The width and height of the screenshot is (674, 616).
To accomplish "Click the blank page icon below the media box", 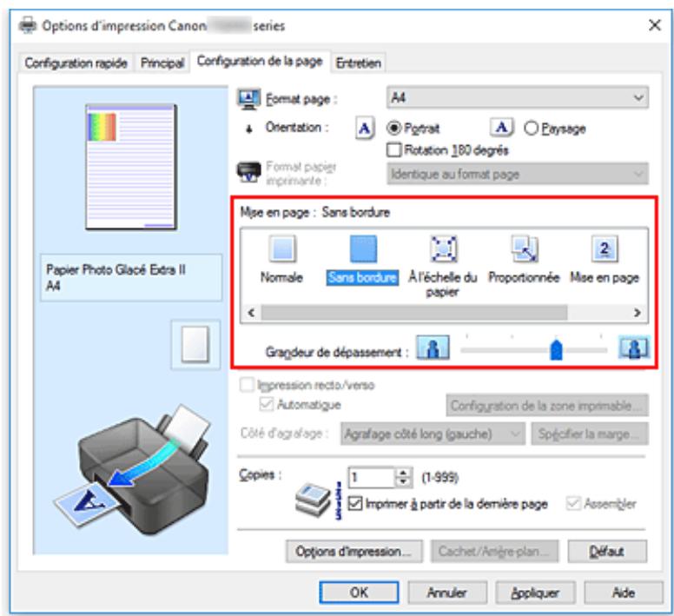I will (x=195, y=344).
